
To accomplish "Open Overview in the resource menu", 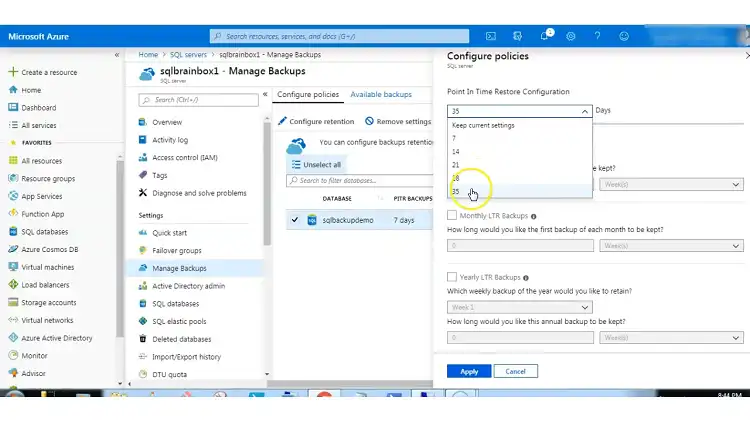I will [167, 122].
